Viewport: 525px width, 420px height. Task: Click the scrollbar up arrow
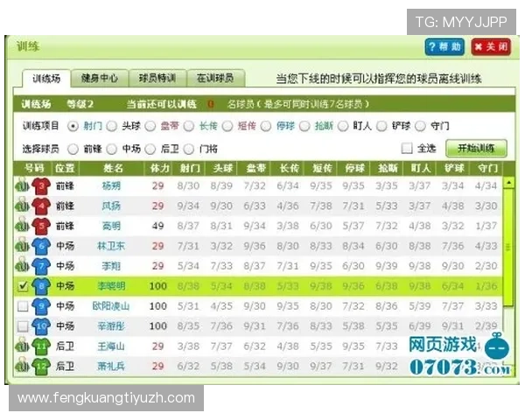coord(508,183)
